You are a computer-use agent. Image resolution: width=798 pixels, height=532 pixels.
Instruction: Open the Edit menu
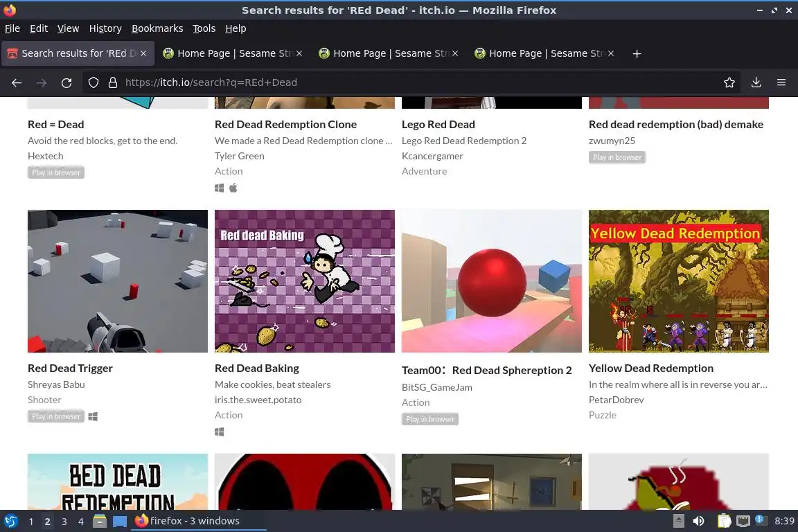tap(39, 28)
